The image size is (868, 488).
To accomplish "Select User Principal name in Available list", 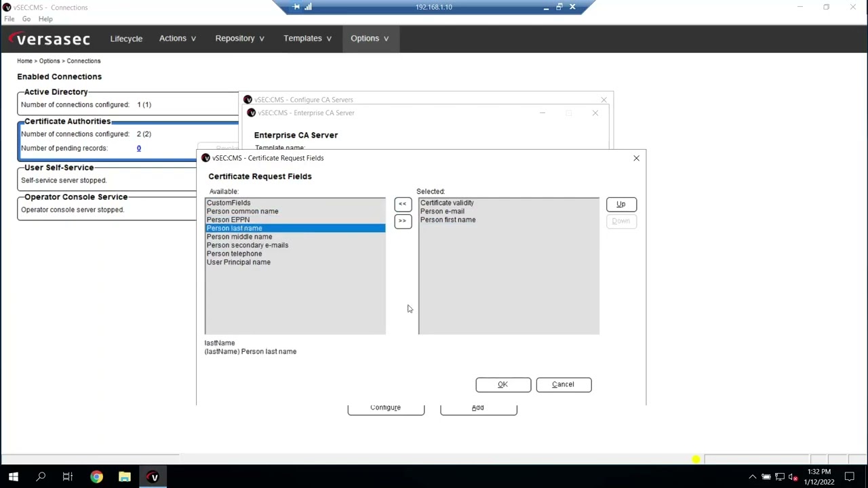I will pyautogui.click(x=295, y=262).
